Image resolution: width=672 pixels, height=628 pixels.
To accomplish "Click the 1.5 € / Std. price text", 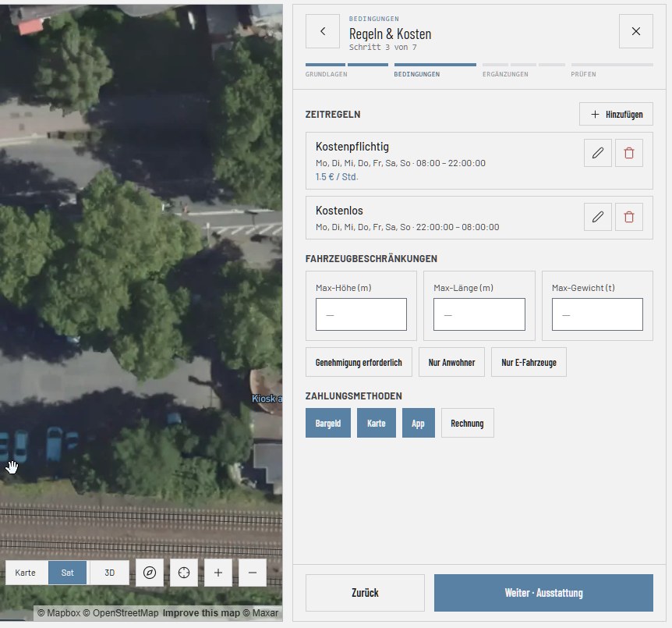I will point(337,177).
